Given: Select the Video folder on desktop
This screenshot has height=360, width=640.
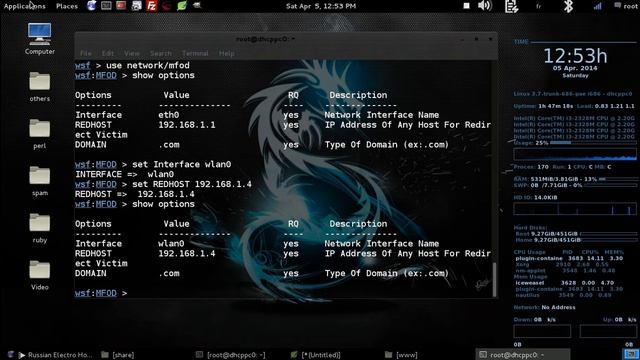Looking at the screenshot, I should pos(40,275).
